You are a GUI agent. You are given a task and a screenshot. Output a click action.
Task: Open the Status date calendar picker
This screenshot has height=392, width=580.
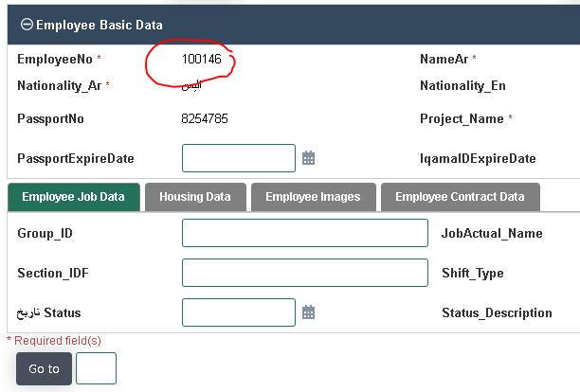pos(308,312)
